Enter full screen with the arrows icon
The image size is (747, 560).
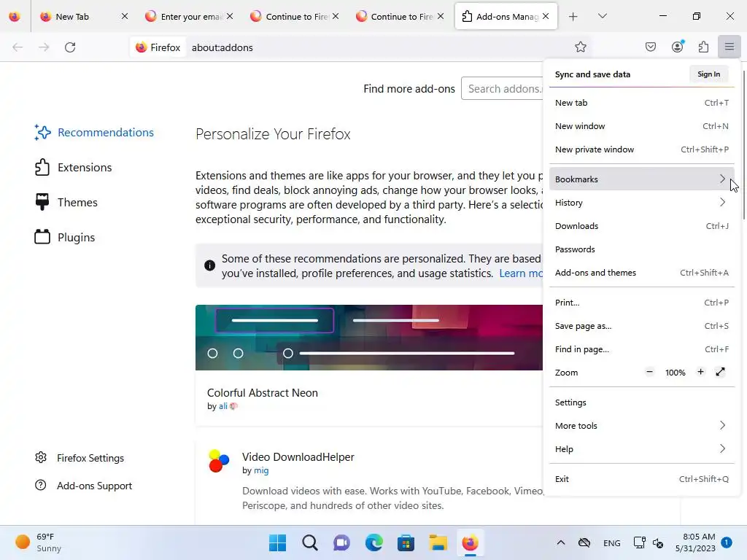pos(720,372)
